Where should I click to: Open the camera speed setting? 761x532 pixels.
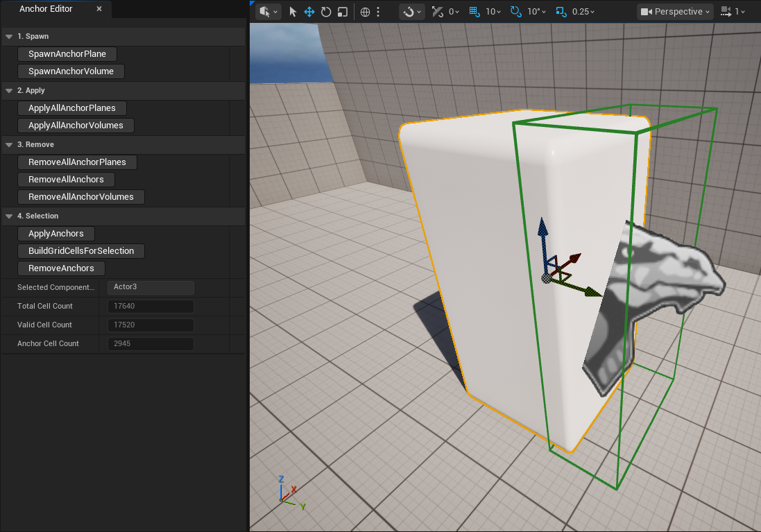click(733, 12)
